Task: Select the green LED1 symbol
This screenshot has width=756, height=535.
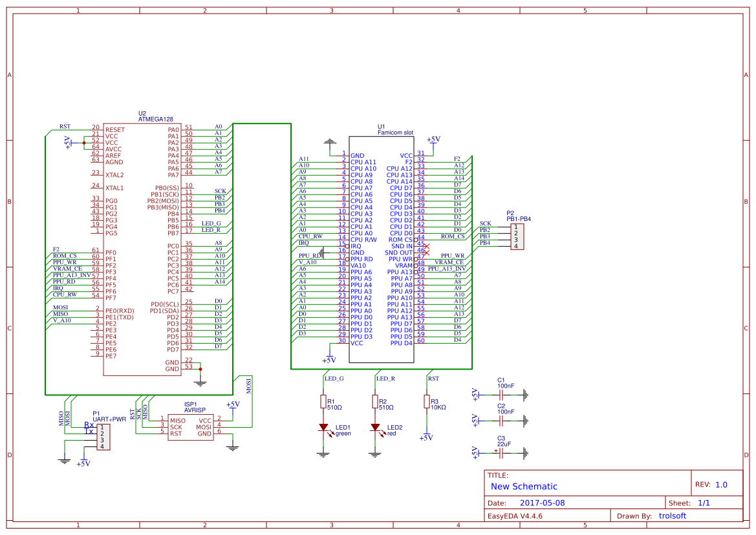Action: (x=323, y=428)
